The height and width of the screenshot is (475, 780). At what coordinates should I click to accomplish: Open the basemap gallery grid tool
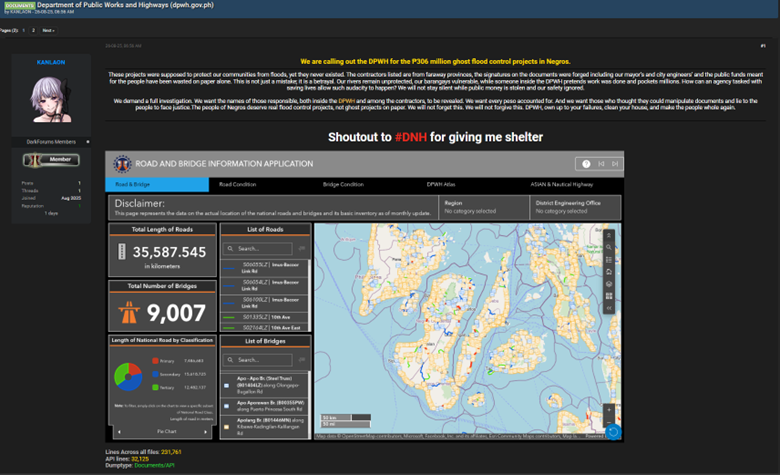coord(609,296)
